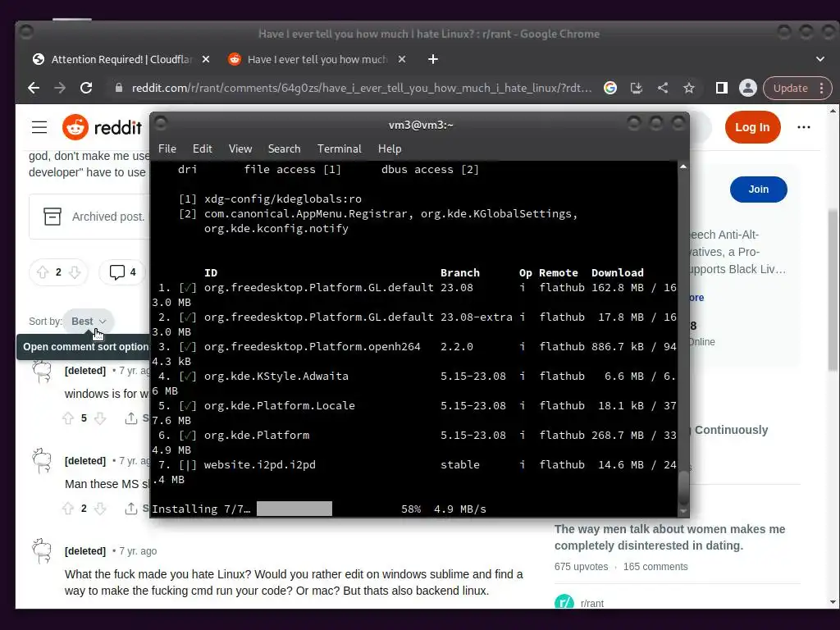Open terminal Edit menu

(202, 149)
